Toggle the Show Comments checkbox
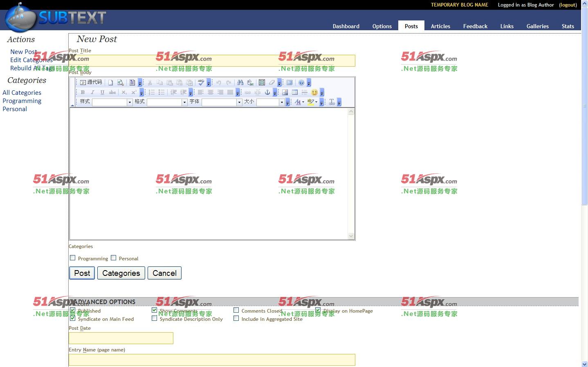 coord(155,310)
